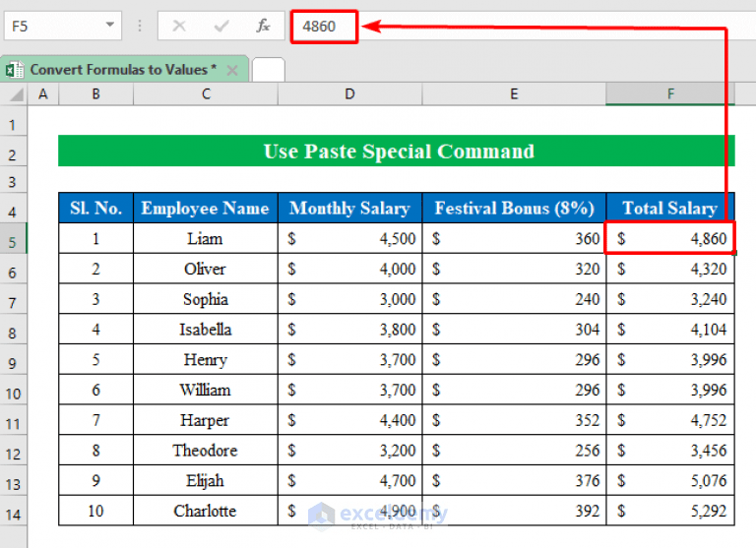Select column A header
The image size is (756, 548).
pyautogui.click(x=43, y=94)
